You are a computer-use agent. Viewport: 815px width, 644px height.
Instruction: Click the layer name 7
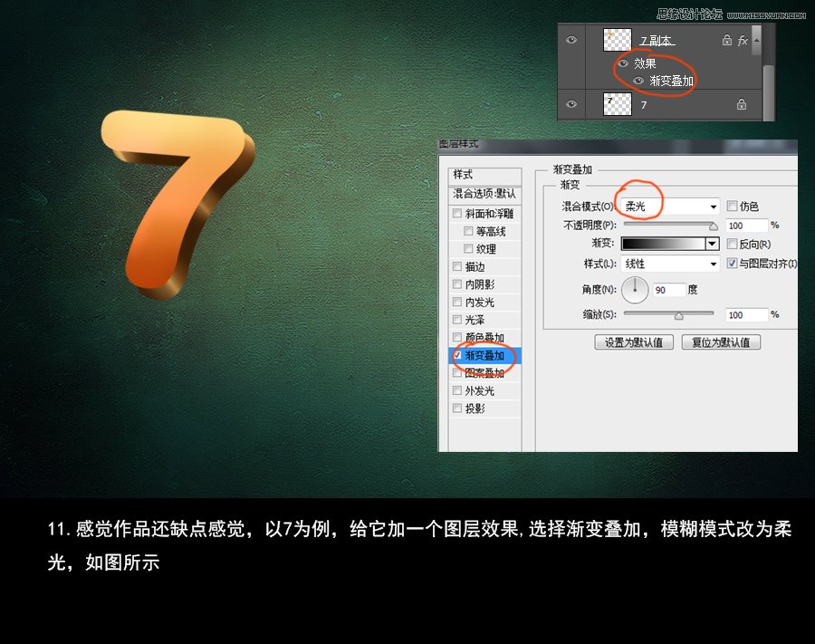pos(644,105)
